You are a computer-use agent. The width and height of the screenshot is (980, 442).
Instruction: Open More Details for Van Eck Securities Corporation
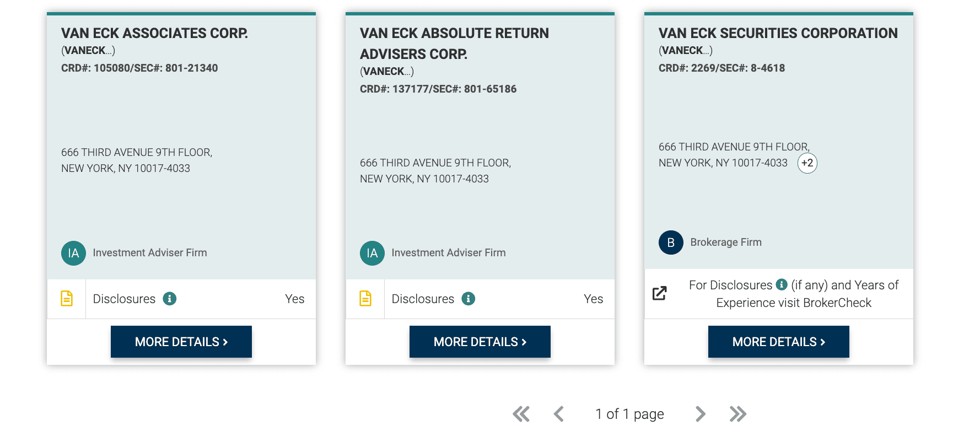click(x=779, y=342)
